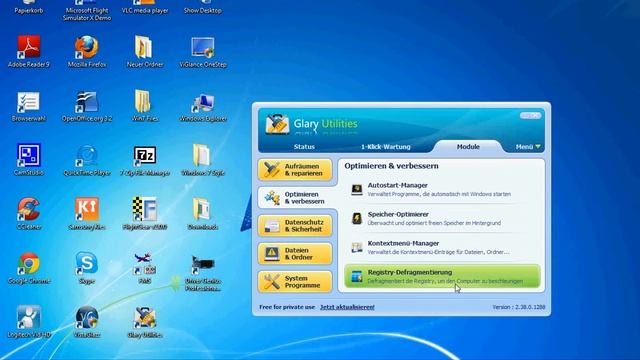The image size is (640, 360).
Task: Click the Kontextmenü-Manager module icon
Action: (357, 247)
